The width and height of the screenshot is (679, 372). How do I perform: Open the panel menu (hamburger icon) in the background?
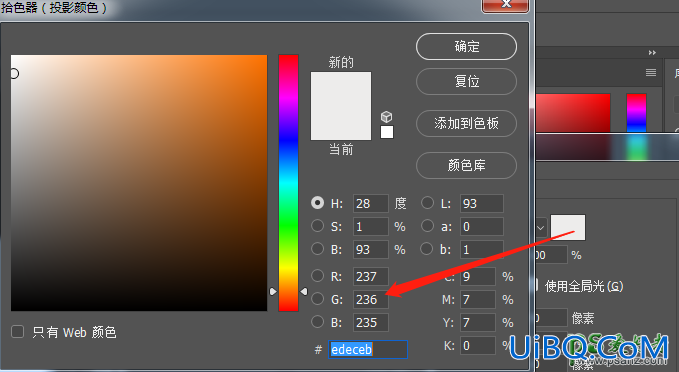click(x=651, y=72)
